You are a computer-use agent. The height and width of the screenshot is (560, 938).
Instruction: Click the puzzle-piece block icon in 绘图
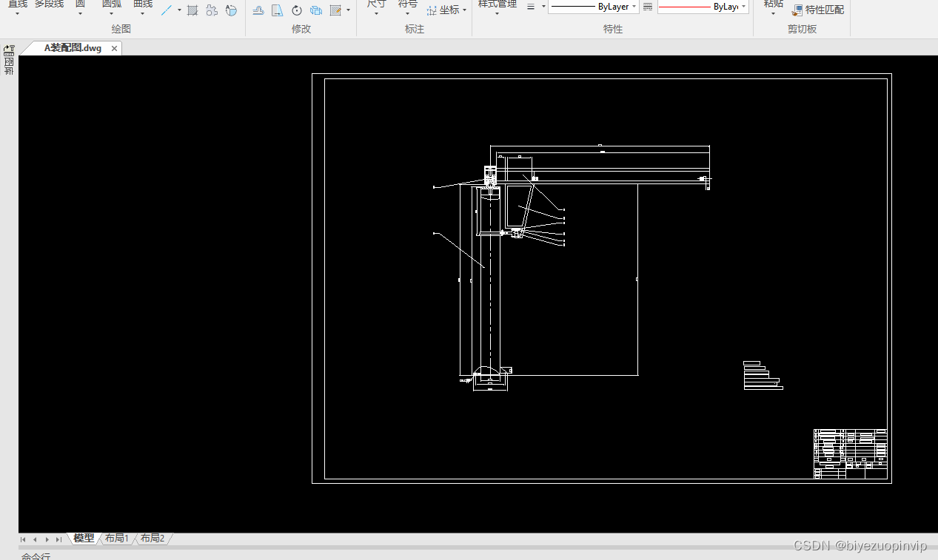click(x=212, y=10)
